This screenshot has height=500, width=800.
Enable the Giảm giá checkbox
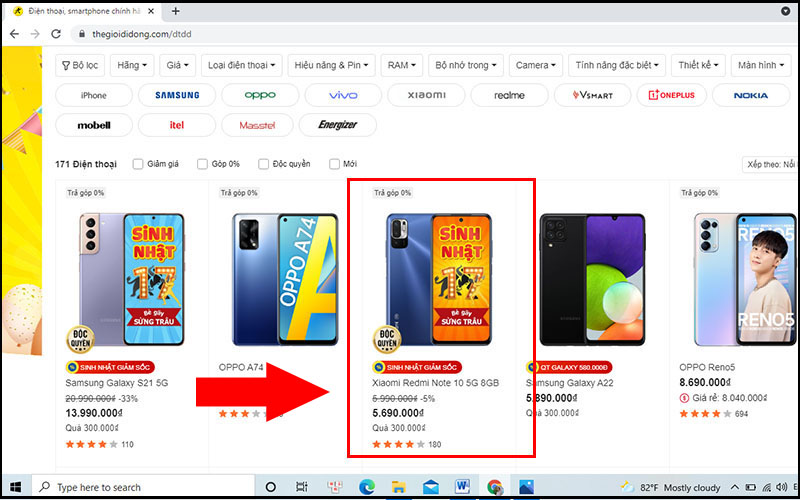pyautogui.click(x=138, y=164)
